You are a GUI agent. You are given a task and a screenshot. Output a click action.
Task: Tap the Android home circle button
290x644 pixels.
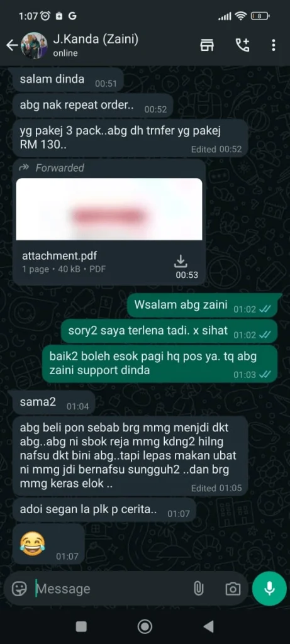[x=145, y=626]
